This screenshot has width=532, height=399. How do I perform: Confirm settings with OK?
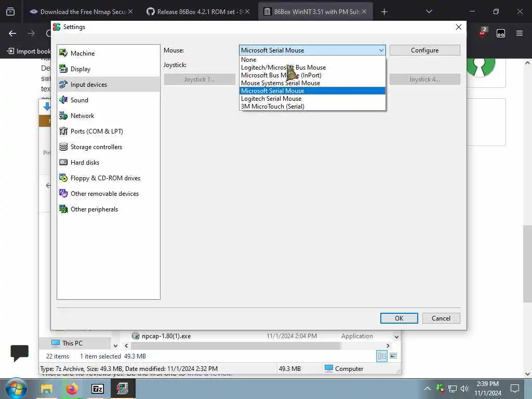[x=399, y=318]
